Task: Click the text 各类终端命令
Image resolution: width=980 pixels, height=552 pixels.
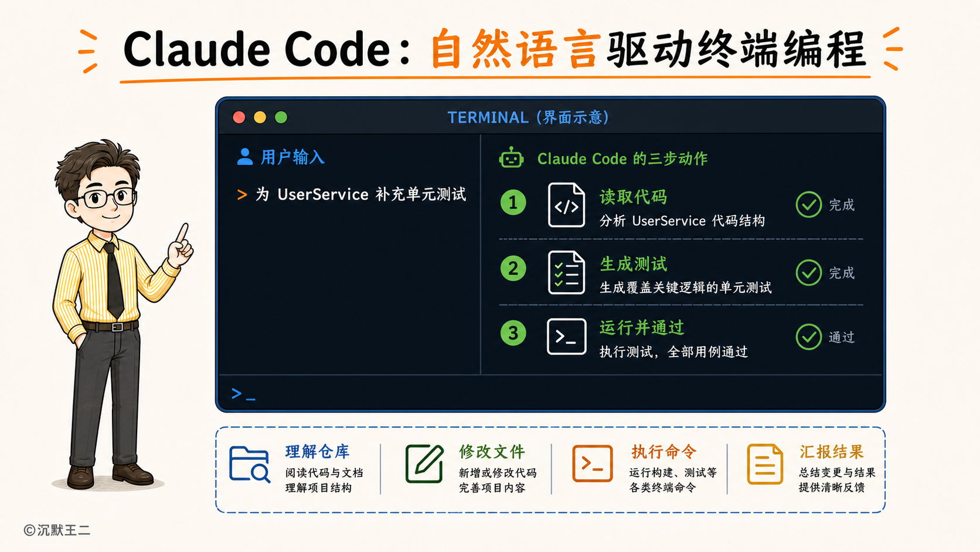Action: tap(662, 487)
